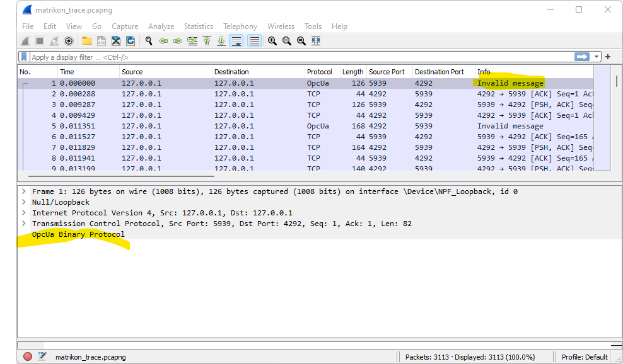The height and width of the screenshot is (364, 623).
Task: Click the zoom in text icon
Action: (x=272, y=41)
